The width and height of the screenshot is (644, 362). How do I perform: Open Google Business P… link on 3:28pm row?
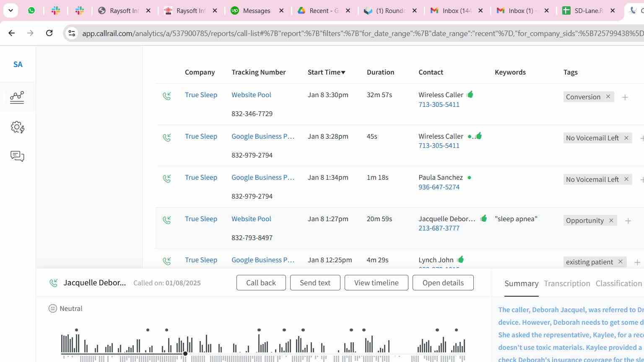click(x=263, y=136)
